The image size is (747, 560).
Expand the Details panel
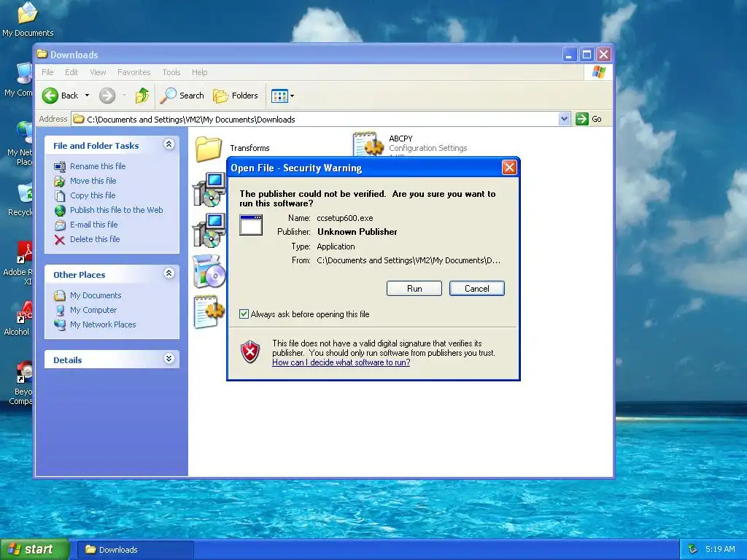(169, 359)
